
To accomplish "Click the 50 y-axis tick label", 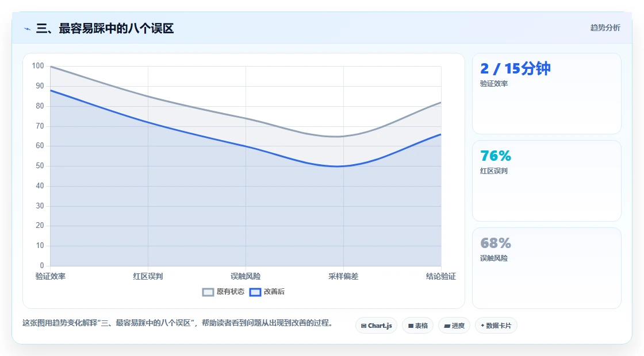I will [40, 166].
